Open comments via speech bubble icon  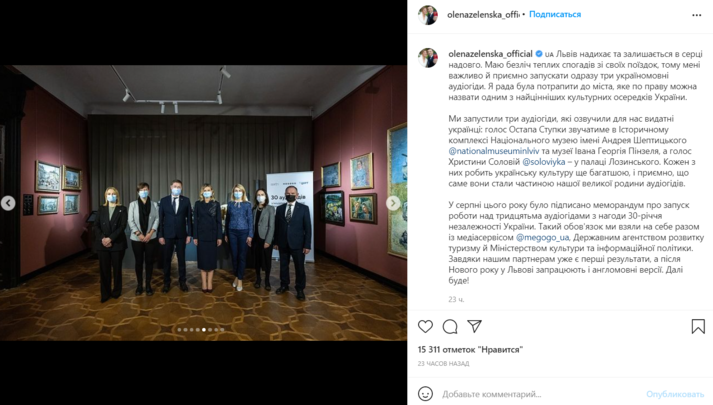(x=450, y=326)
